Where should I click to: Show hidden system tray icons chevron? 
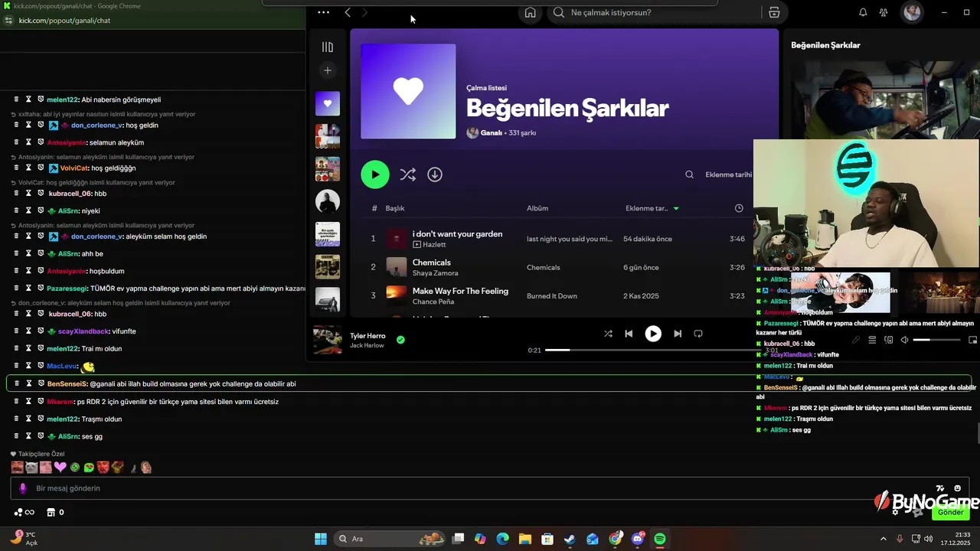[x=883, y=539]
